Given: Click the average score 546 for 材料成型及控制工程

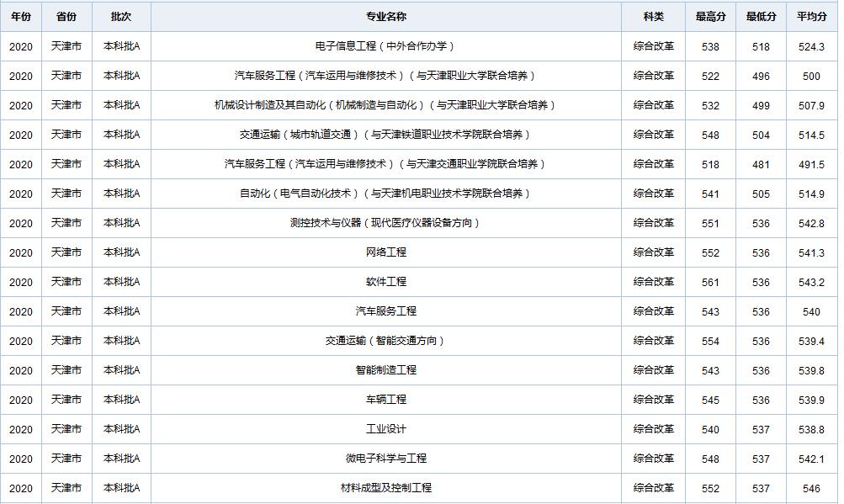Looking at the screenshot, I should [x=810, y=486].
